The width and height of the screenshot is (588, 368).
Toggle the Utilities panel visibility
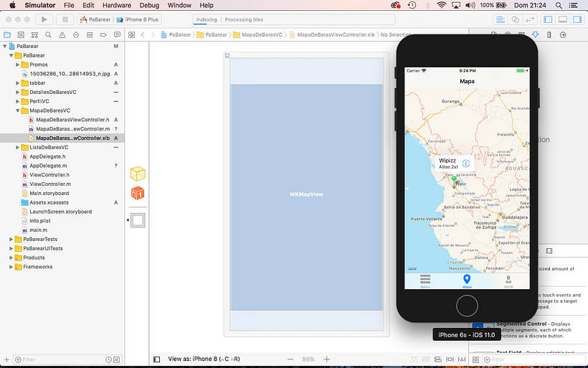577,19
